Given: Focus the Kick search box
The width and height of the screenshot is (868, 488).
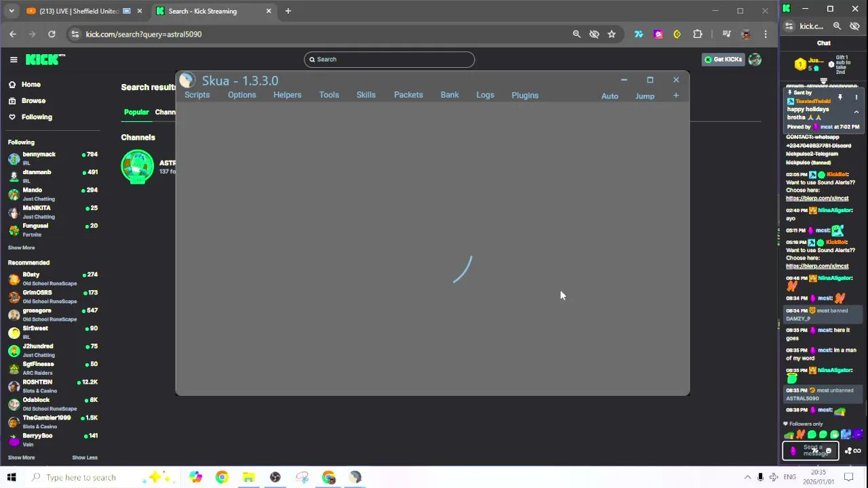Looking at the screenshot, I should pyautogui.click(x=389, y=59).
